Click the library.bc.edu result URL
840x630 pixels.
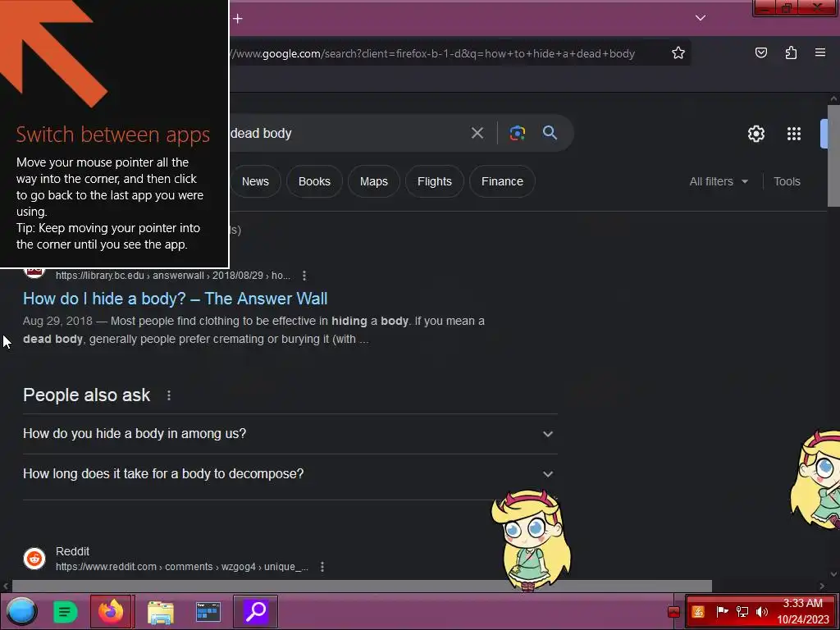(172, 276)
